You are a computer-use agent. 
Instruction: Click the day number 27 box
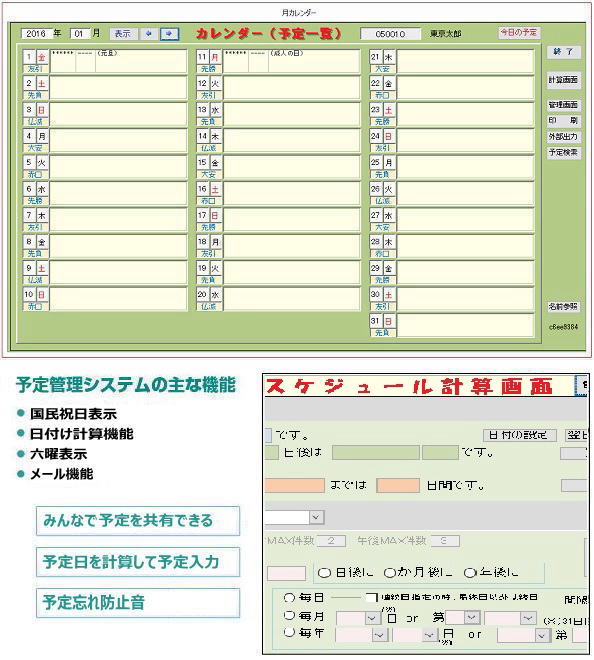(x=376, y=215)
